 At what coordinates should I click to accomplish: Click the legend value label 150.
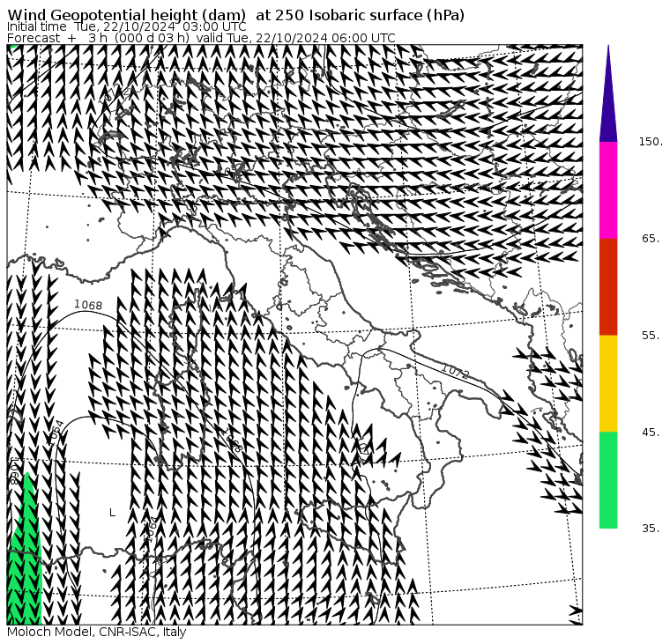(651, 142)
